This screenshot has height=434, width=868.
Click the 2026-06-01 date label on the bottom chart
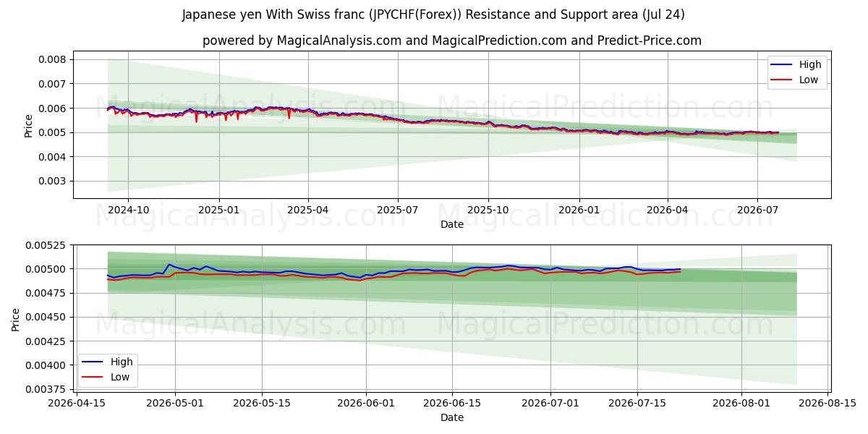[x=366, y=404]
